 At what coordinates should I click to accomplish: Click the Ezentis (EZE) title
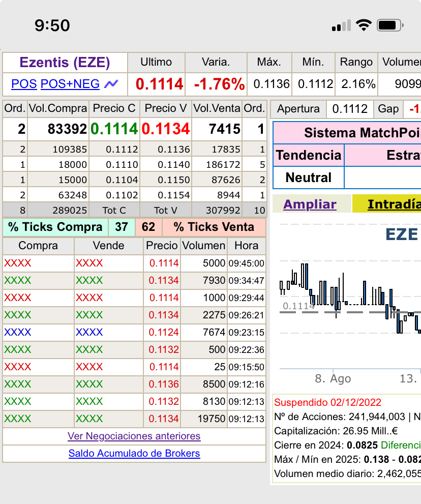(65, 63)
